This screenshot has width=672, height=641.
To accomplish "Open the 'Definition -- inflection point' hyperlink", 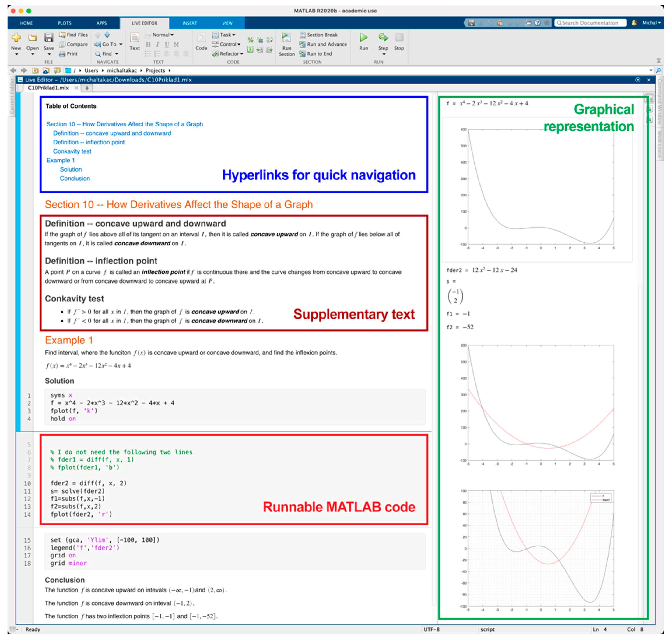I will point(89,142).
